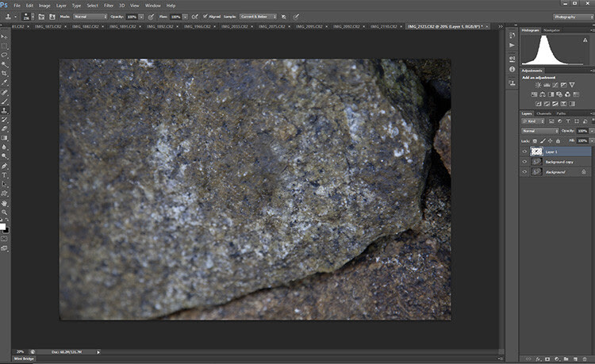The image size is (595, 364).
Task: Select the Pen tool
Action: pyautogui.click(x=5, y=166)
